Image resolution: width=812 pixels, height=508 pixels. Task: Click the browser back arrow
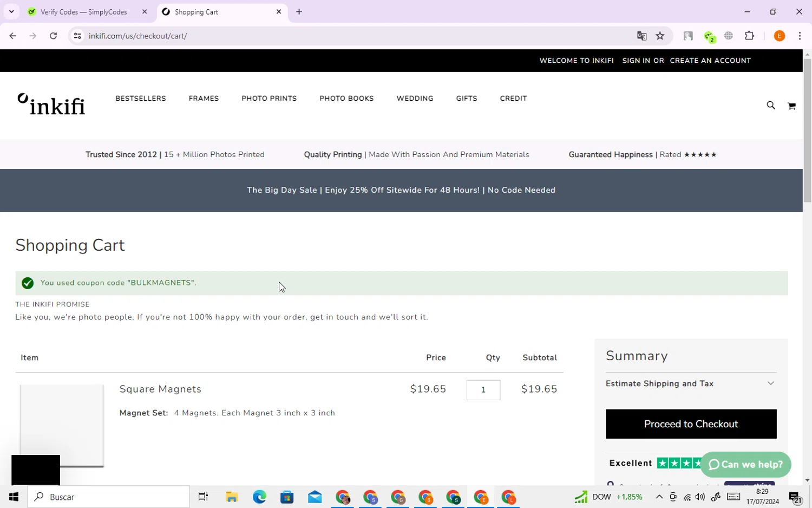[13, 36]
